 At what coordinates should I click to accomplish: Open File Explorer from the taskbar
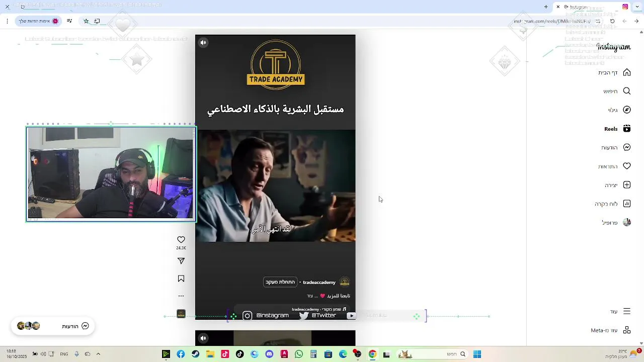tap(210, 354)
